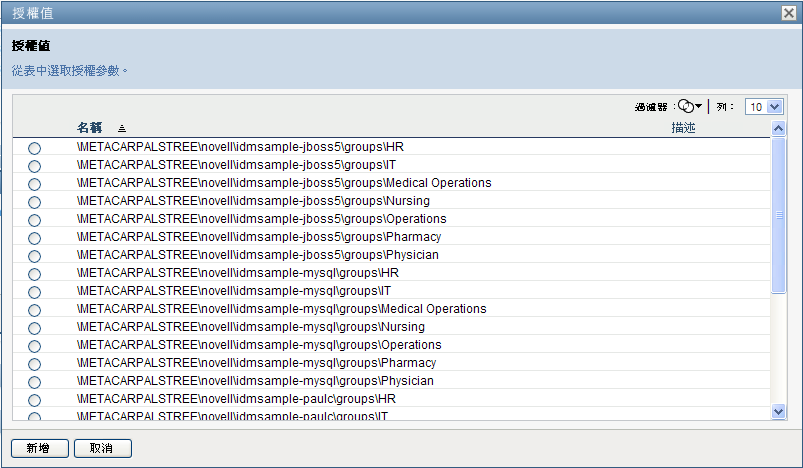Screen dimensions: 803x468
Task: Select radio for jboss5\groups\HR
Action: [x=34, y=148]
